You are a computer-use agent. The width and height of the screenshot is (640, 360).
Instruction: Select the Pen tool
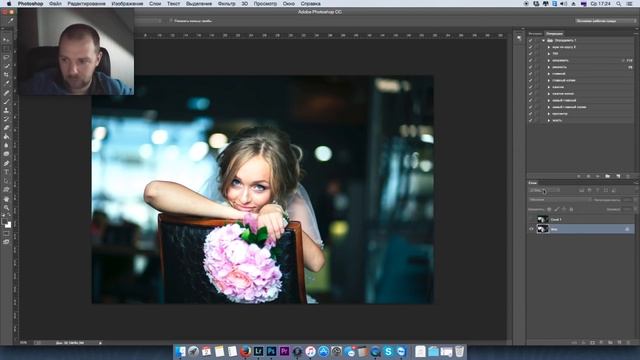tap(6, 163)
